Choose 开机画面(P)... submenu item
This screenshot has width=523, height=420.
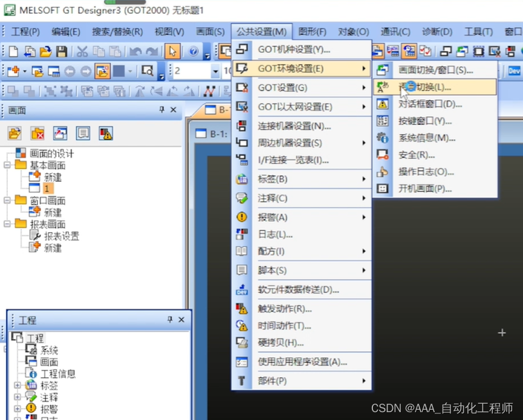(x=435, y=189)
